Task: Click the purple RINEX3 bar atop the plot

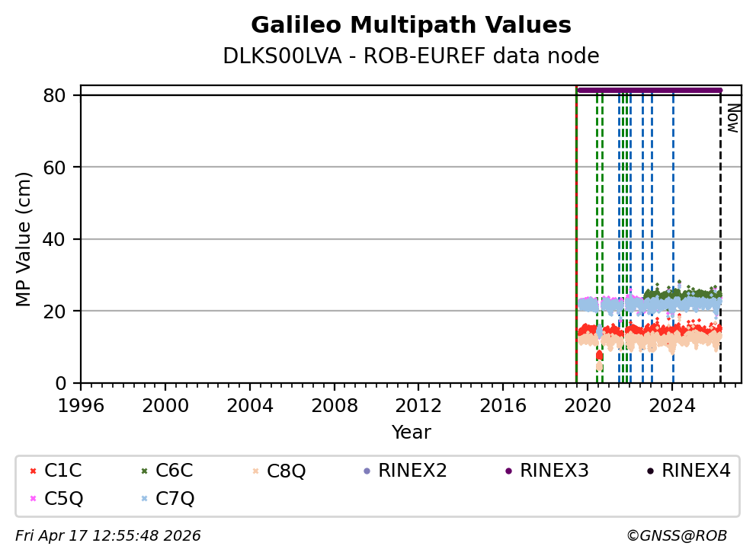Action: (x=649, y=90)
